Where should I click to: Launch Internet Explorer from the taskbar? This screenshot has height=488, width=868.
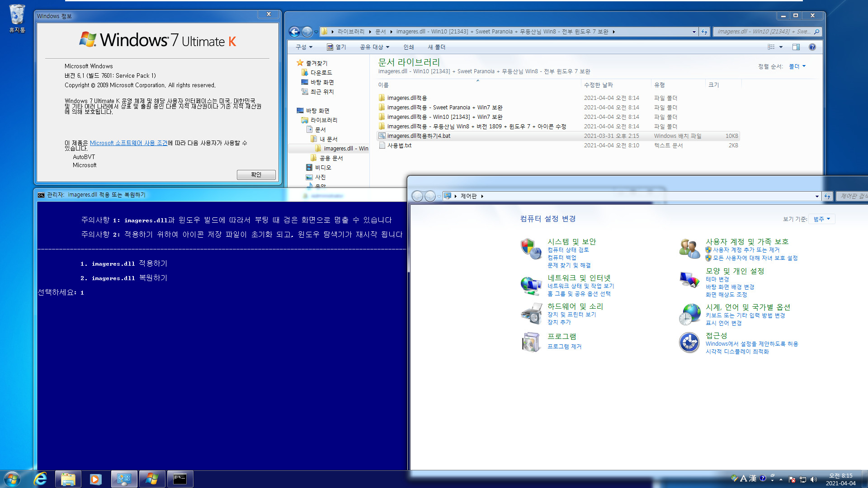coord(40,479)
